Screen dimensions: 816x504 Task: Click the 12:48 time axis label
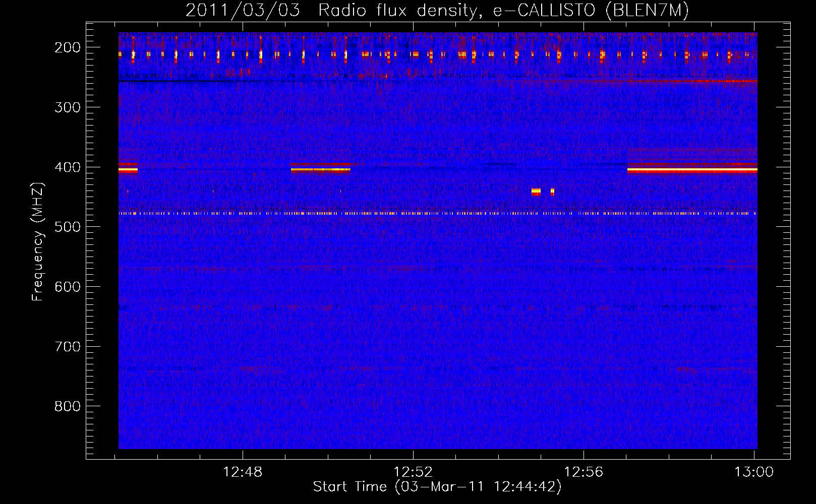click(243, 472)
